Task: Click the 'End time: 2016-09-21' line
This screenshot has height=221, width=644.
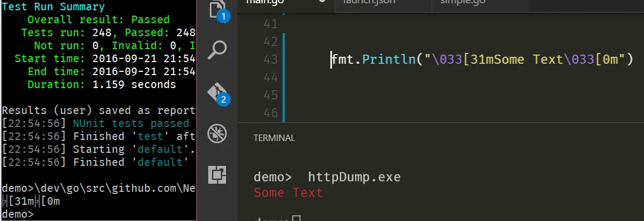Action: click(111, 72)
